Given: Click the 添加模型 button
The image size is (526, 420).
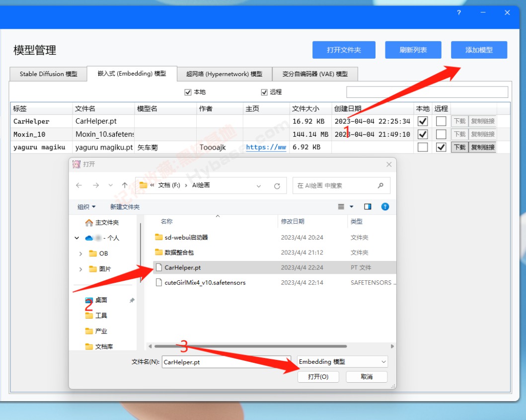Looking at the screenshot, I should (479, 50).
